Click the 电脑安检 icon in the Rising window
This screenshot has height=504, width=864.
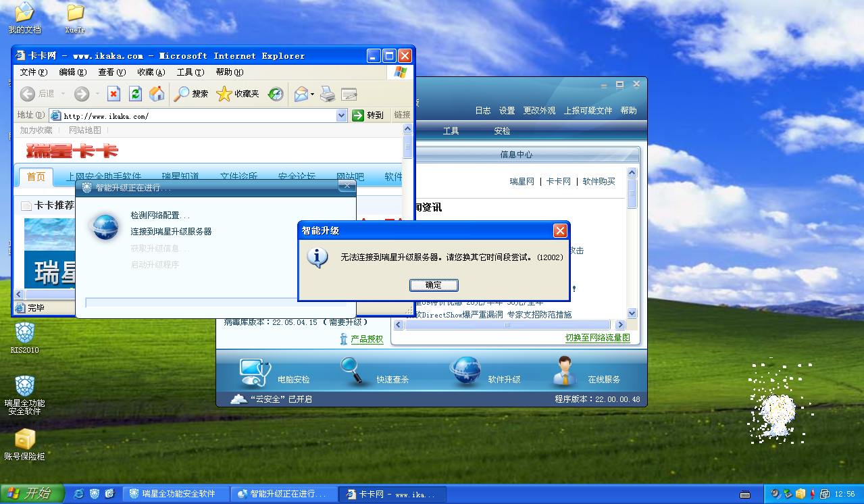(254, 372)
